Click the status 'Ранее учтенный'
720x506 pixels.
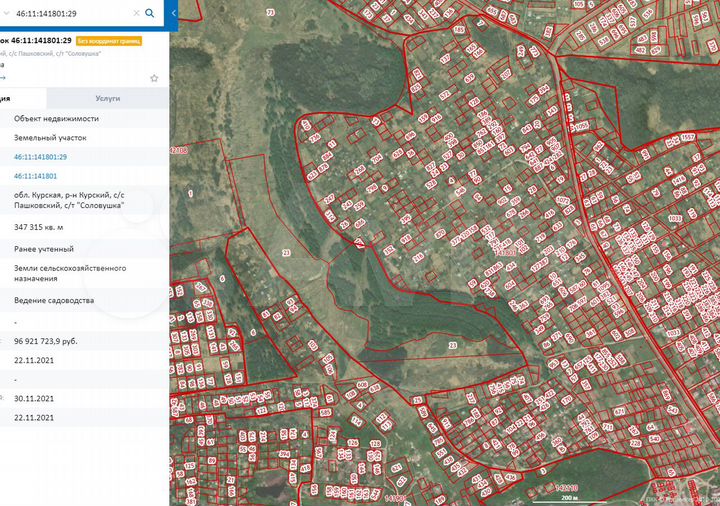(x=44, y=249)
